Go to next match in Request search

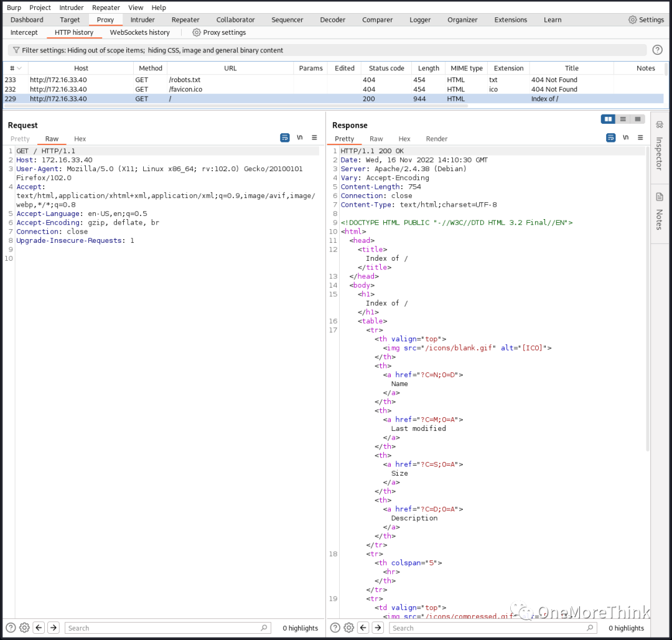click(54, 628)
